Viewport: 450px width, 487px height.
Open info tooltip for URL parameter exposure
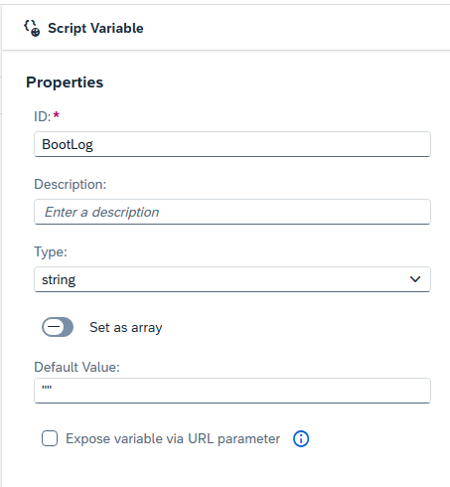point(301,439)
